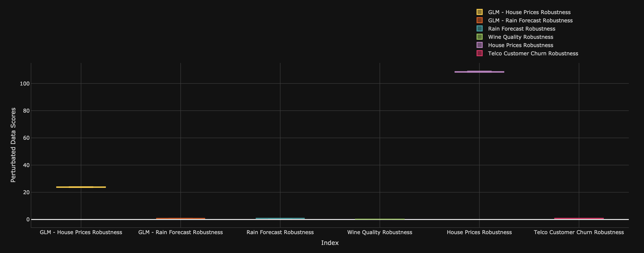The height and width of the screenshot is (253, 644).
Task: Select the purple House Prices Robustness box plot
Action: (479, 72)
